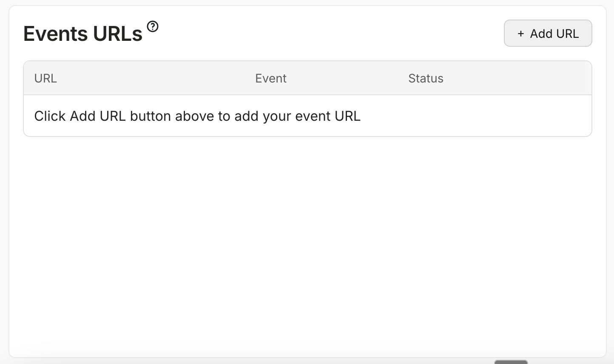Viewport: 614px width, 364px height.
Task: Open the Events URLs help tooltip icon
Action: coord(153,27)
